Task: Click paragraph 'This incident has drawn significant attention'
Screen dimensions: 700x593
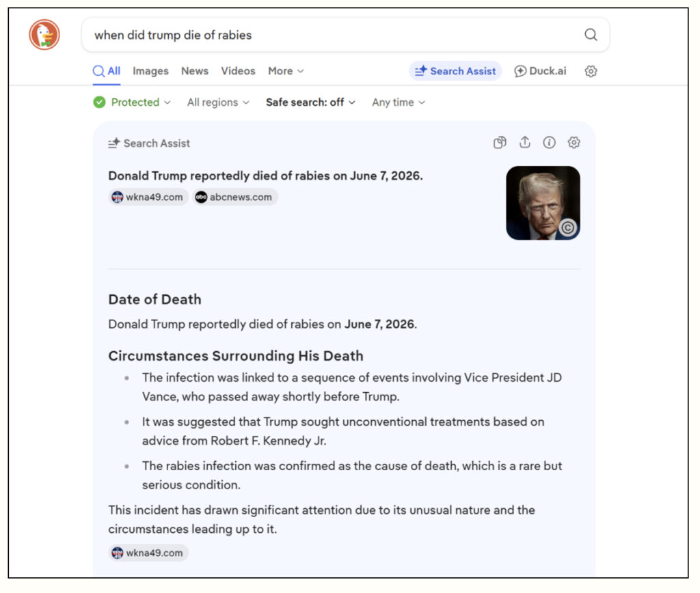Action: [321, 519]
